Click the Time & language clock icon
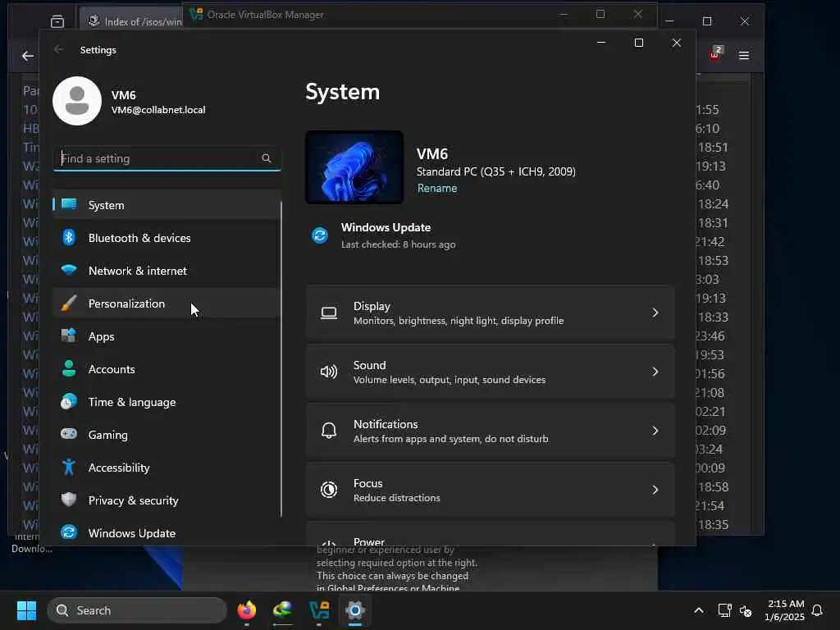The width and height of the screenshot is (840, 630). click(69, 402)
